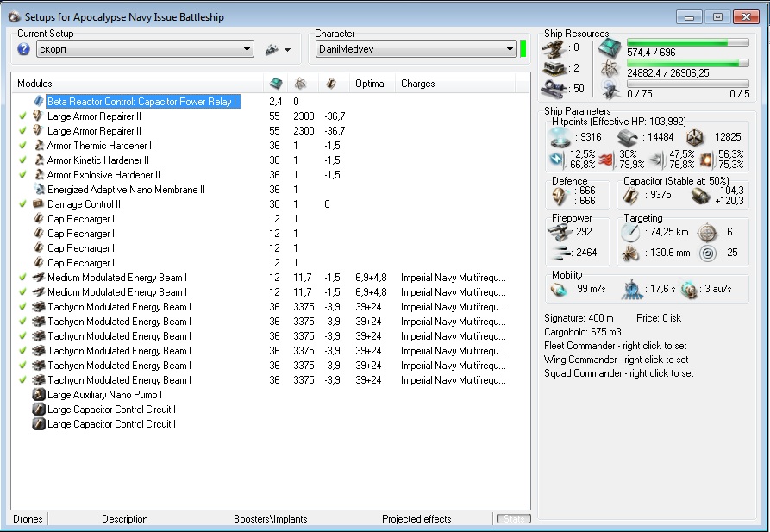This screenshot has height=532, width=770.
Task: Click the capacitor recharge battery icon
Action: click(700, 196)
